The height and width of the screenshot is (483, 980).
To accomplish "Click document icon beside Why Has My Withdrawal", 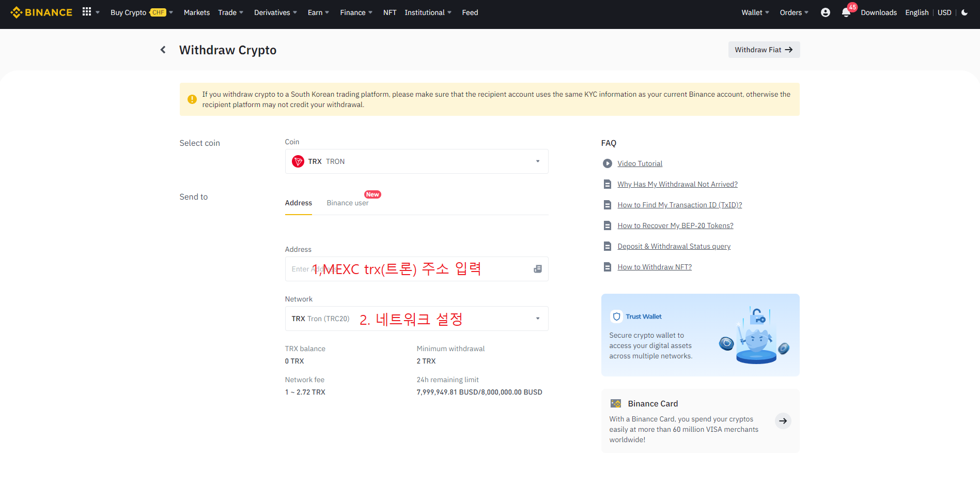I will coord(608,184).
